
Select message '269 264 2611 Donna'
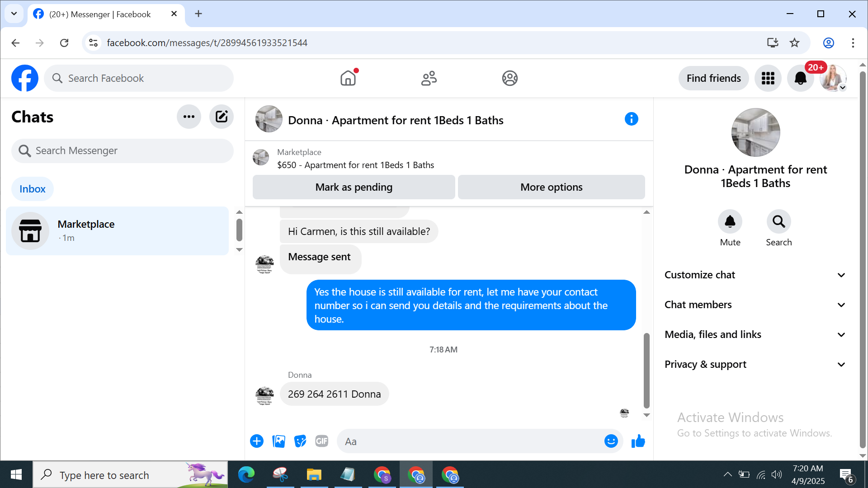334,394
